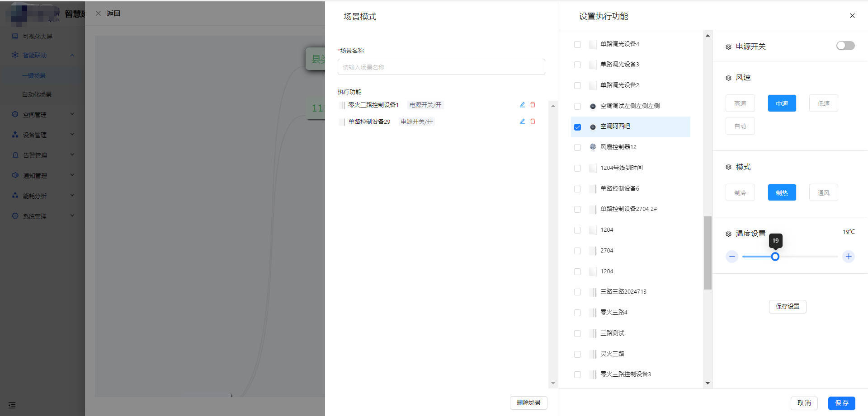Click the sidebar collapse icon at bottom-left
Viewport: 868px width, 416px height.
(12, 405)
